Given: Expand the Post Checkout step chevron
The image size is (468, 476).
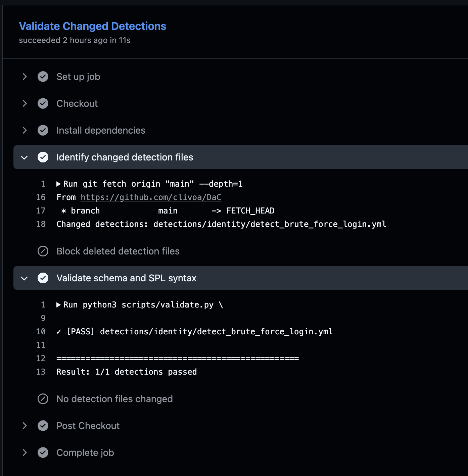Looking at the screenshot, I should click(25, 426).
